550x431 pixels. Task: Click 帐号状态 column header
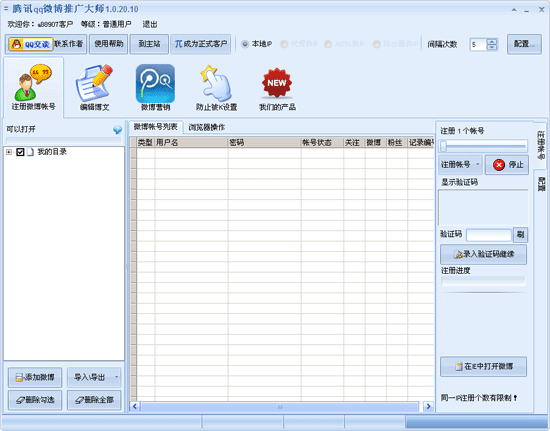coord(322,142)
